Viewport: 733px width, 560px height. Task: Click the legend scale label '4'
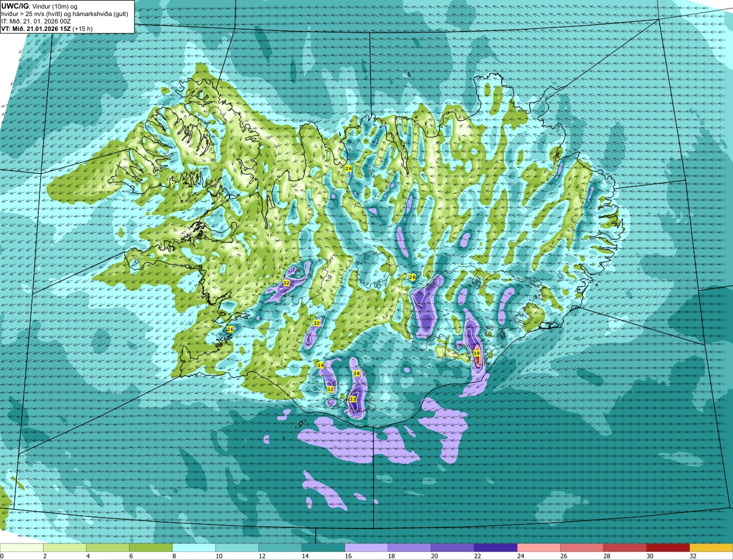87,556
